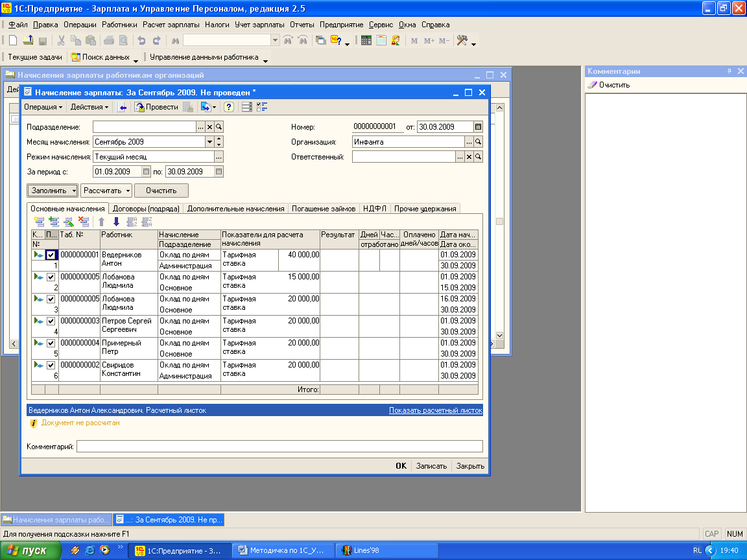Toggle checkbox for Примерный Петр row

point(51,343)
